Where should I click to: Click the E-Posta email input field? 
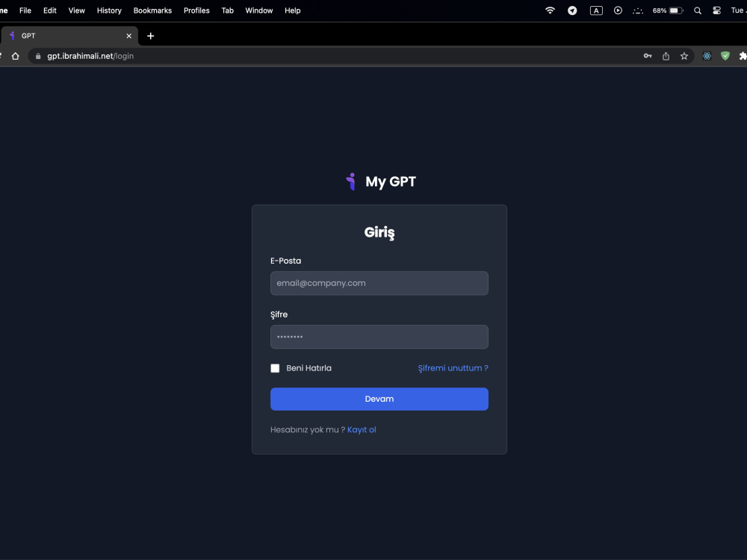[x=379, y=283]
